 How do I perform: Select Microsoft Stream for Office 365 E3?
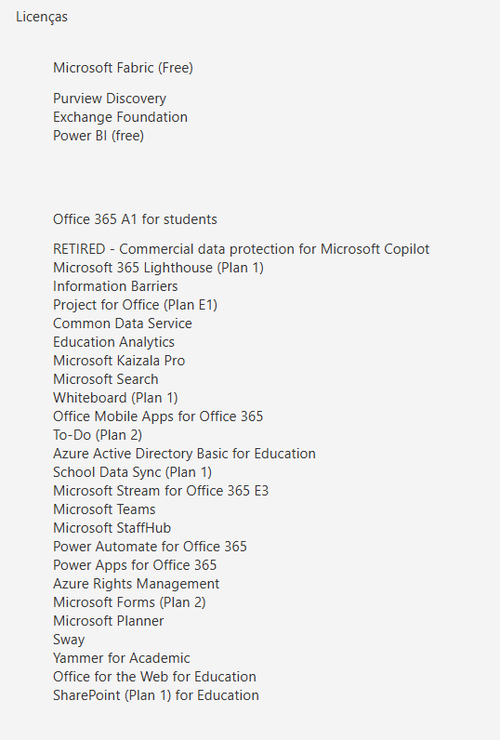(x=161, y=491)
